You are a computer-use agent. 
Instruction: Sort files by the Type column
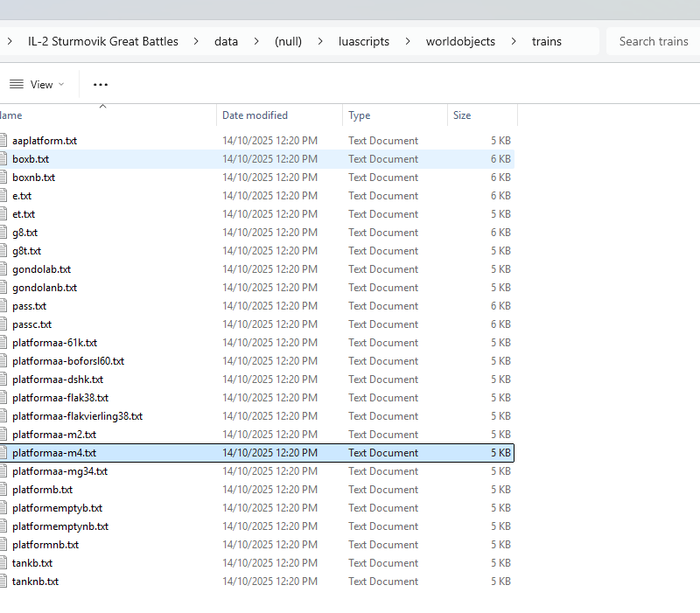(360, 115)
